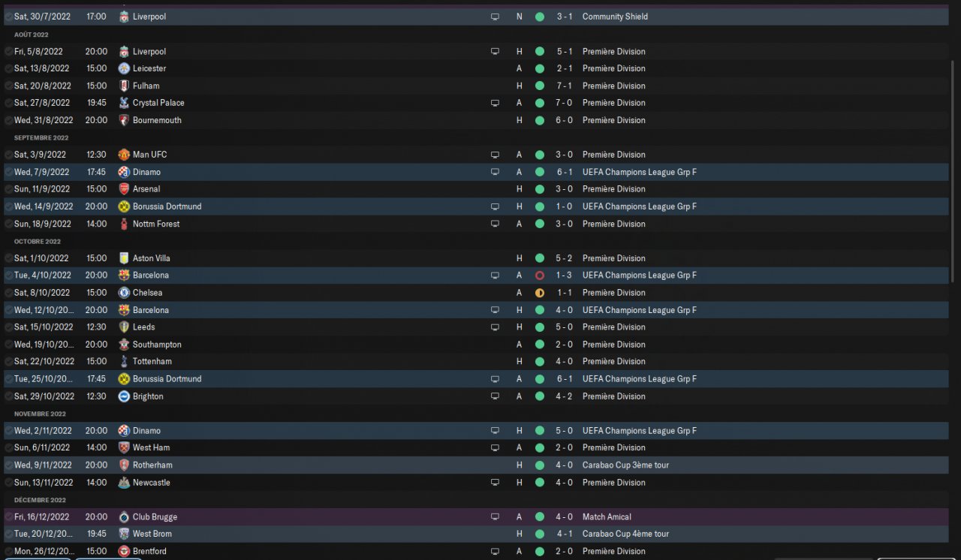Click the date Fri, 16/12/2022
Image resolution: width=961 pixels, height=560 pixels.
click(x=42, y=516)
